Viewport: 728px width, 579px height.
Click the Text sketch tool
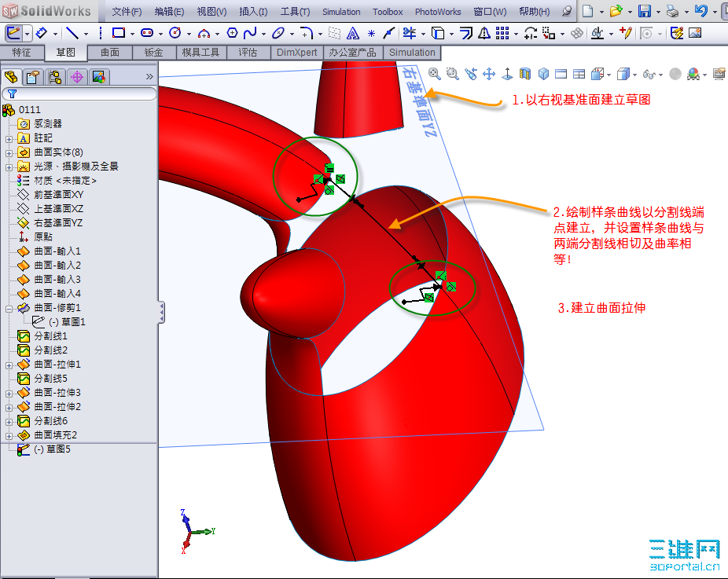click(353, 33)
